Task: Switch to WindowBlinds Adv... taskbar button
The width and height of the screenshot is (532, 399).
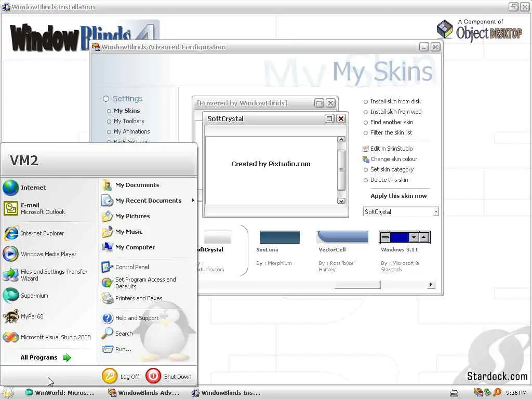Action: coord(144,393)
